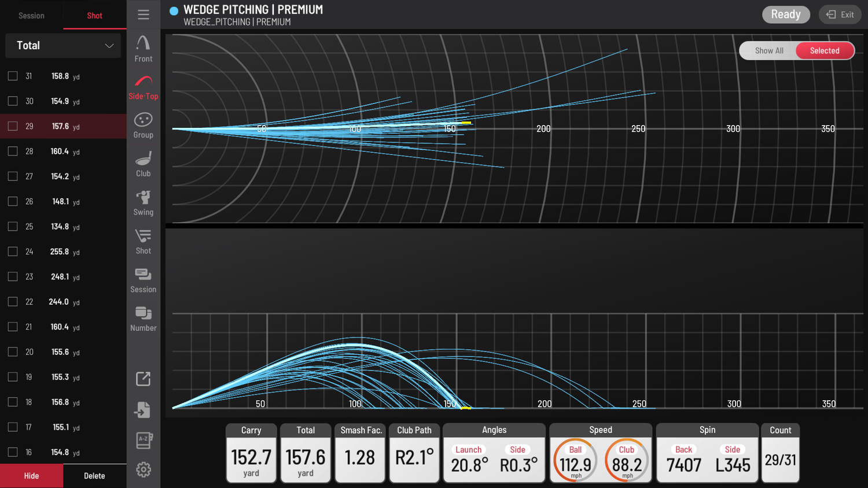Open the Swing view
Image resolution: width=868 pixels, height=488 pixels.
coord(144,203)
